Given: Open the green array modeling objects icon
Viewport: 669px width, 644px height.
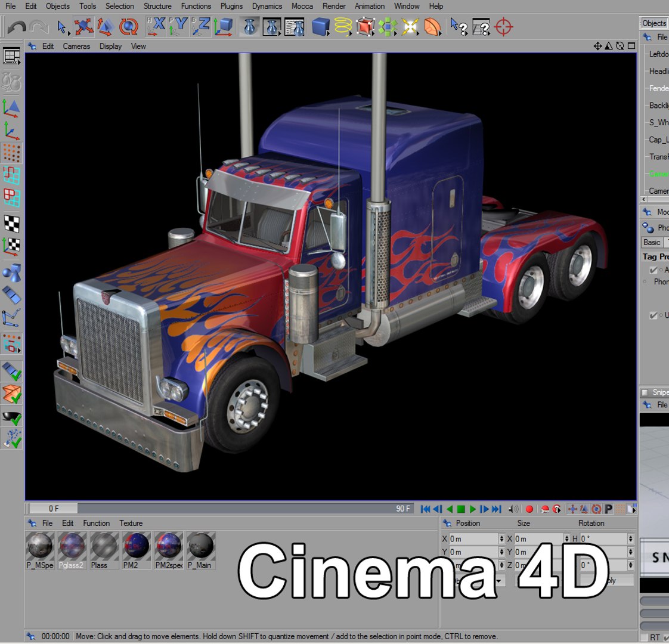Looking at the screenshot, I should coord(388,27).
